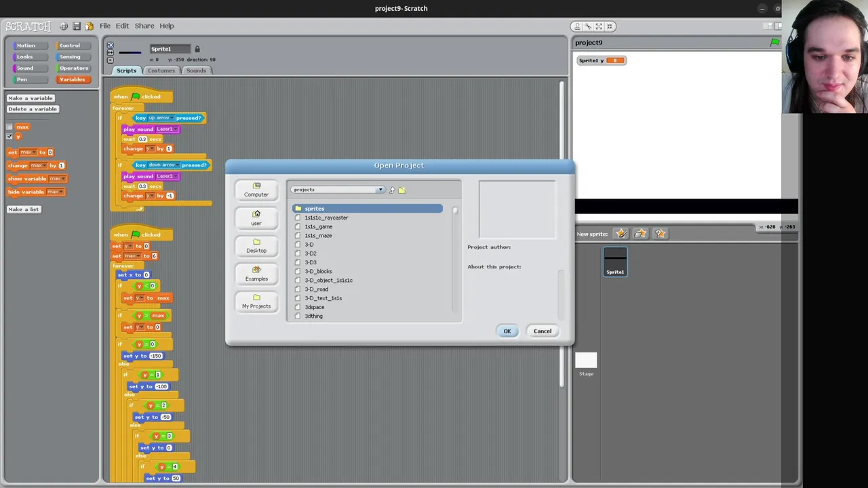Create new folder in Open dialog
Screen dimensions: 868x488
(401, 190)
